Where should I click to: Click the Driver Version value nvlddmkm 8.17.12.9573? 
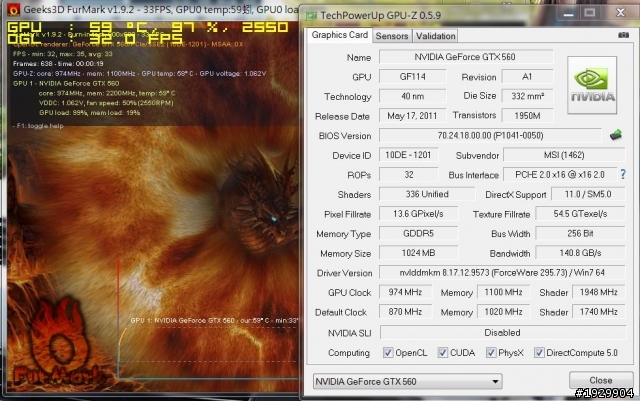point(502,272)
